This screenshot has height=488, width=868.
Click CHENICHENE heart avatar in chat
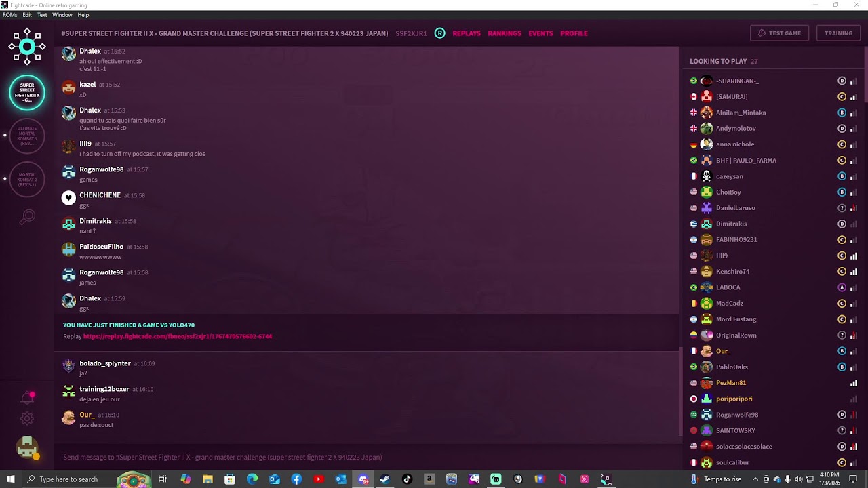[68, 198]
